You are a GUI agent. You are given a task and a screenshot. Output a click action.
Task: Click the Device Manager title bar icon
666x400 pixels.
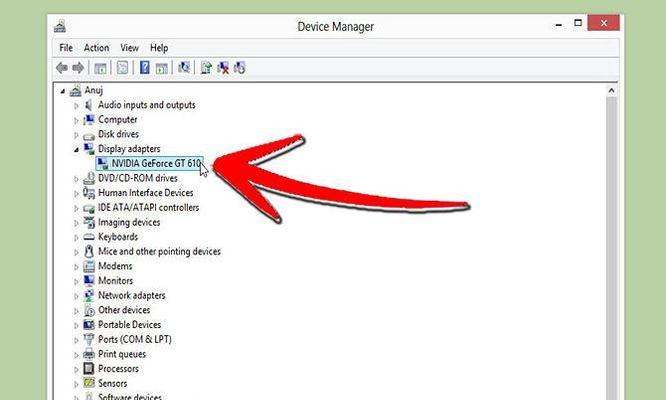tap(60, 26)
